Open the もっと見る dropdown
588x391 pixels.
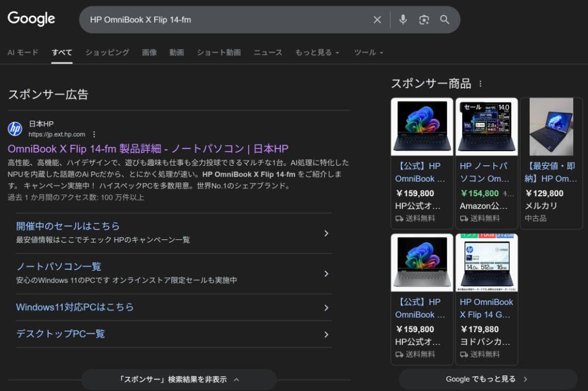pos(315,52)
